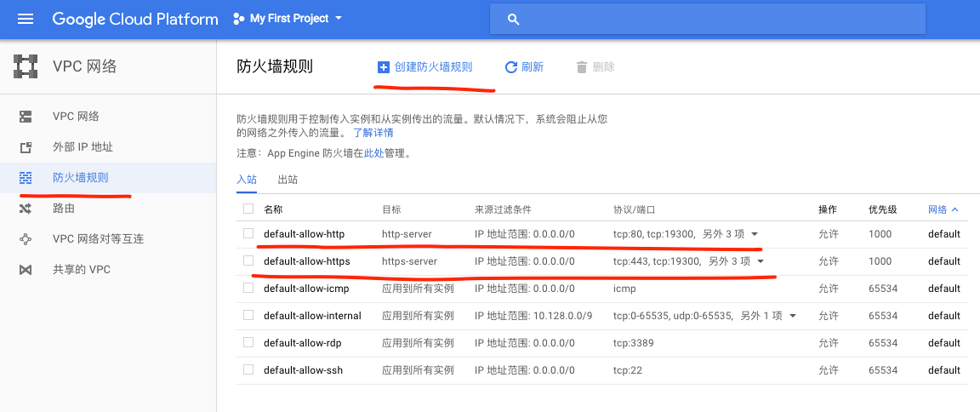Check the box for default-allow-internal
This screenshot has height=412, width=980.
pos(248,315)
